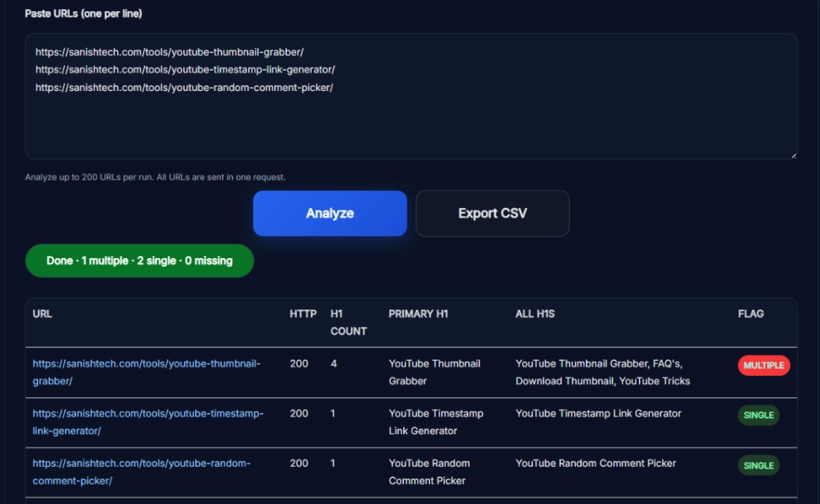This screenshot has height=504, width=820.
Task: Click the resize handle of the URL textarea
Action: (x=792, y=154)
